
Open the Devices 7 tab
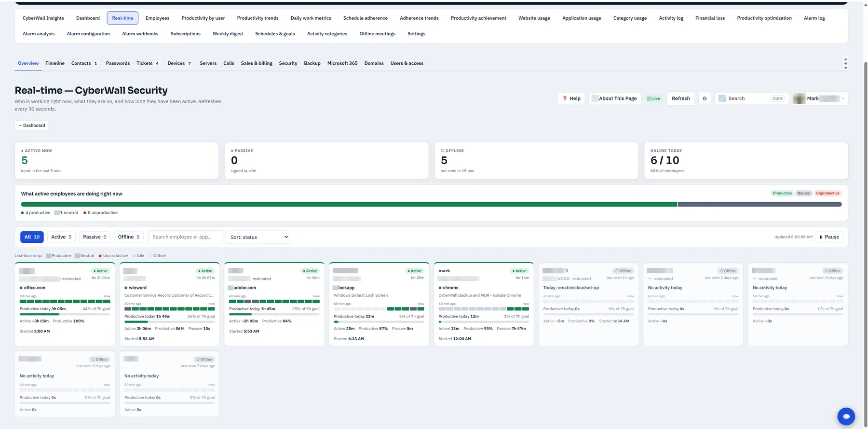(x=179, y=63)
